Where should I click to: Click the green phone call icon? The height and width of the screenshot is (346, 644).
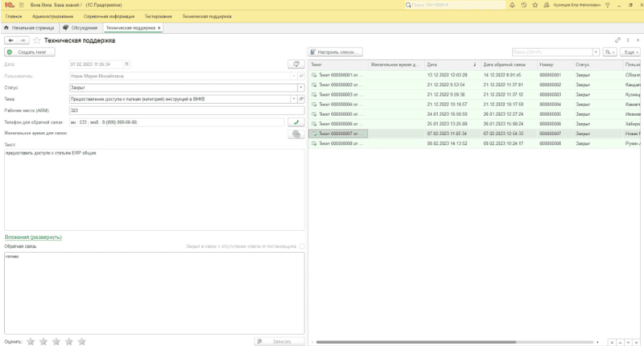tap(295, 122)
